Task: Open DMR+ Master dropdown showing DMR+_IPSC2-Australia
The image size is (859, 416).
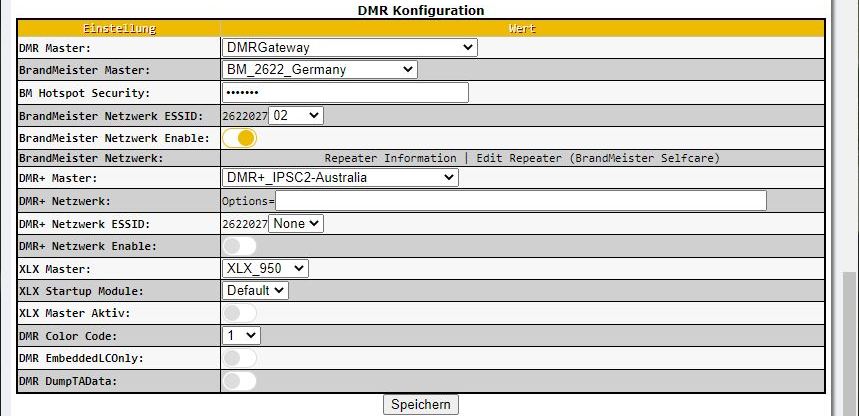Action: (340, 178)
